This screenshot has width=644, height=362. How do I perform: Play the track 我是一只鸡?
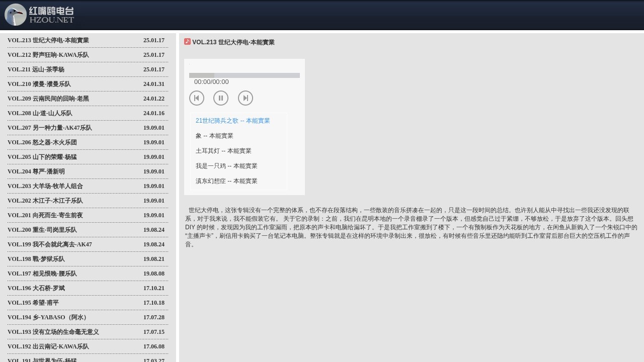pyautogui.click(x=226, y=166)
